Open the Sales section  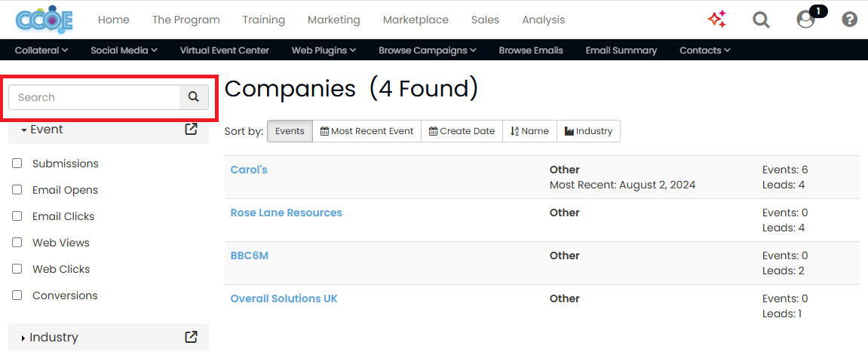coord(486,20)
